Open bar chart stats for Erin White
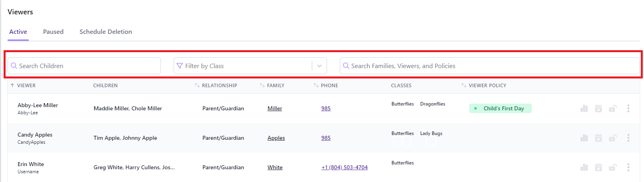 click(x=584, y=167)
